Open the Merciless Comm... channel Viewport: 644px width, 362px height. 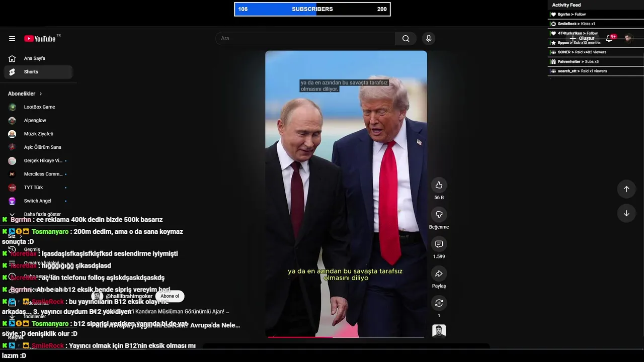point(38,174)
